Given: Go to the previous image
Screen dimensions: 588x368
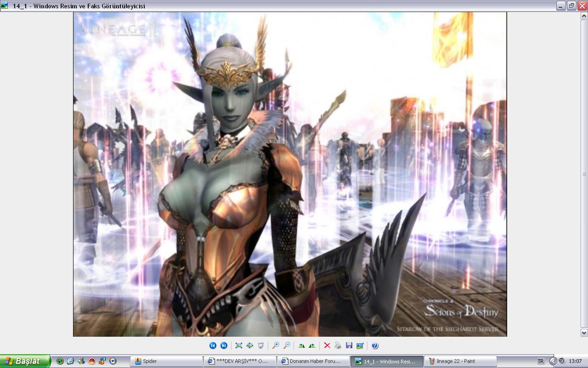Looking at the screenshot, I should 213,345.
